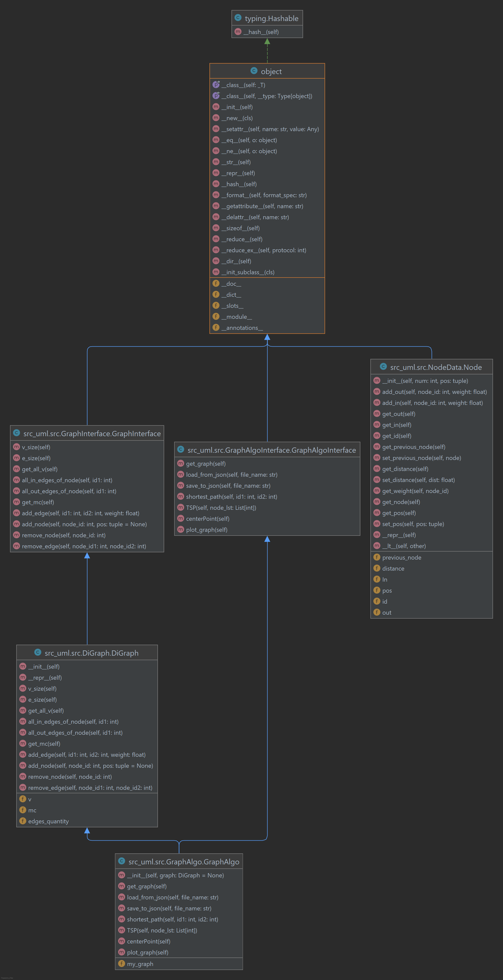
Task: Click the __doc__ field icon in object class
Action: [216, 284]
